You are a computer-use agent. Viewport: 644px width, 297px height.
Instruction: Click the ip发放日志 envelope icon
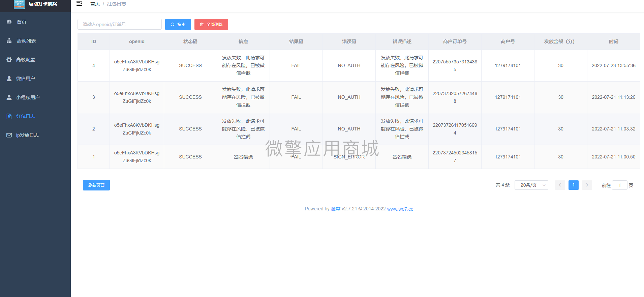pos(9,135)
